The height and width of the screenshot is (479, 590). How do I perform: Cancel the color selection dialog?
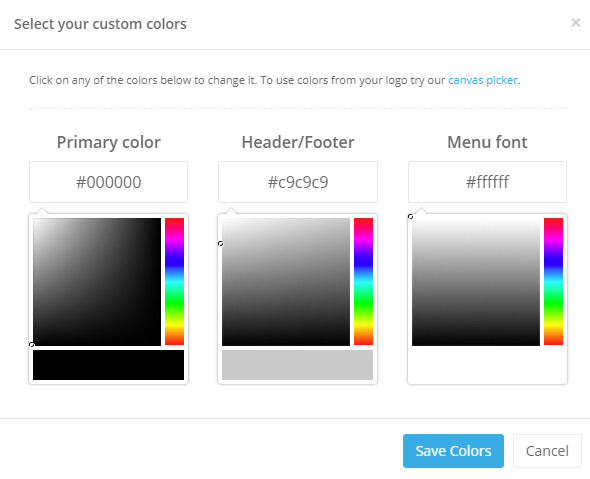547,451
